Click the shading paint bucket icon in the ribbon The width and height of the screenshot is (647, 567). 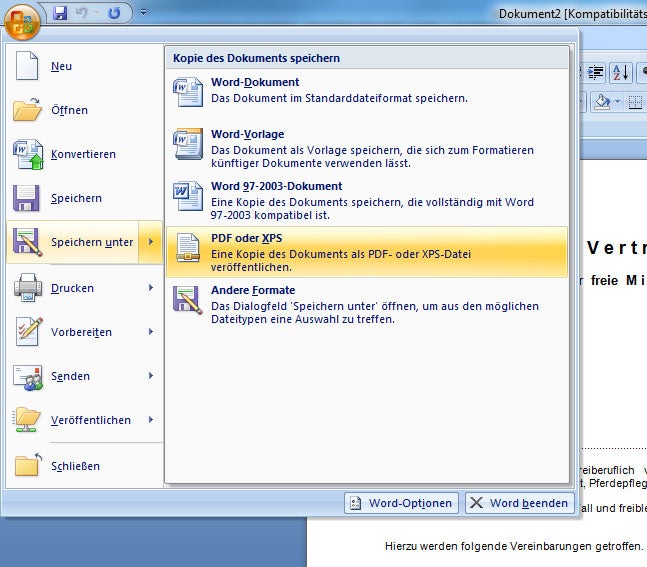pos(602,102)
